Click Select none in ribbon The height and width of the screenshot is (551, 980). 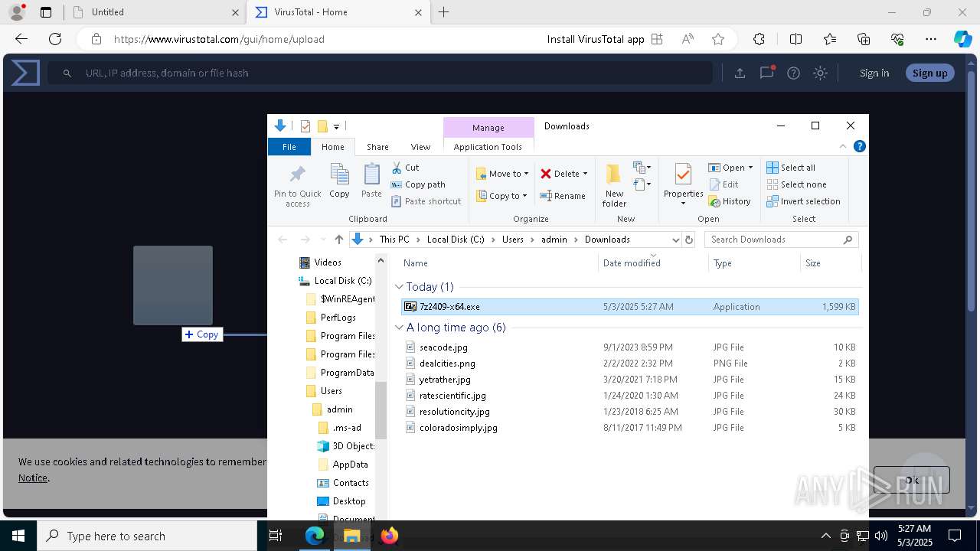point(796,184)
